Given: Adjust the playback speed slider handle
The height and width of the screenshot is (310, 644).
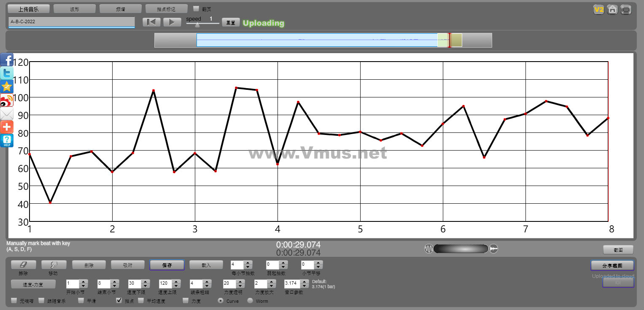Looking at the screenshot, I should tap(197, 25).
